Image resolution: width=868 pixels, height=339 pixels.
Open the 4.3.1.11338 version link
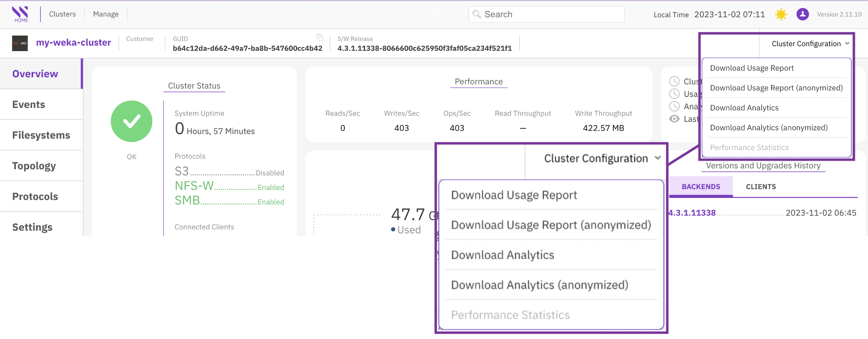(x=692, y=213)
